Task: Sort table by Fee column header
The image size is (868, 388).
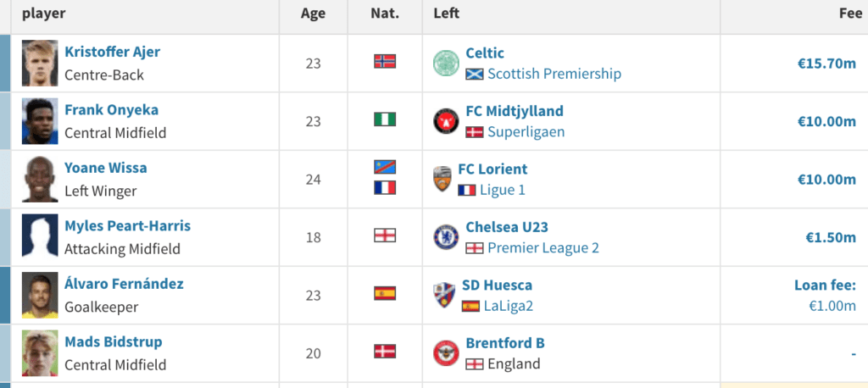Action: (850, 14)
